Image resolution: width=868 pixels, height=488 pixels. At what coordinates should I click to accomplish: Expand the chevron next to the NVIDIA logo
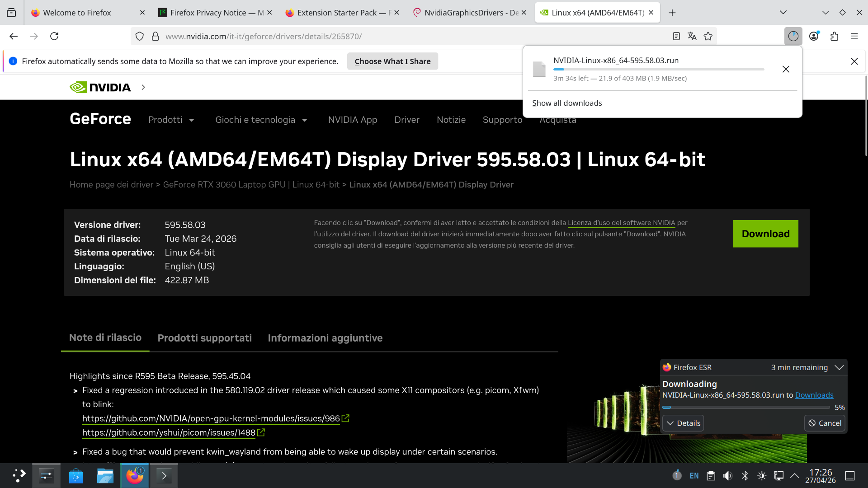click(143, 87)
